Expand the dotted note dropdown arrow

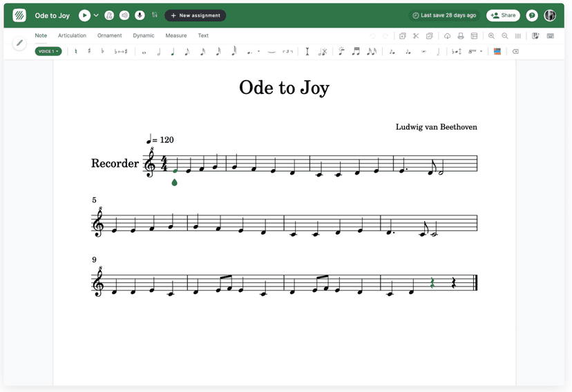[x=258, y=51]
